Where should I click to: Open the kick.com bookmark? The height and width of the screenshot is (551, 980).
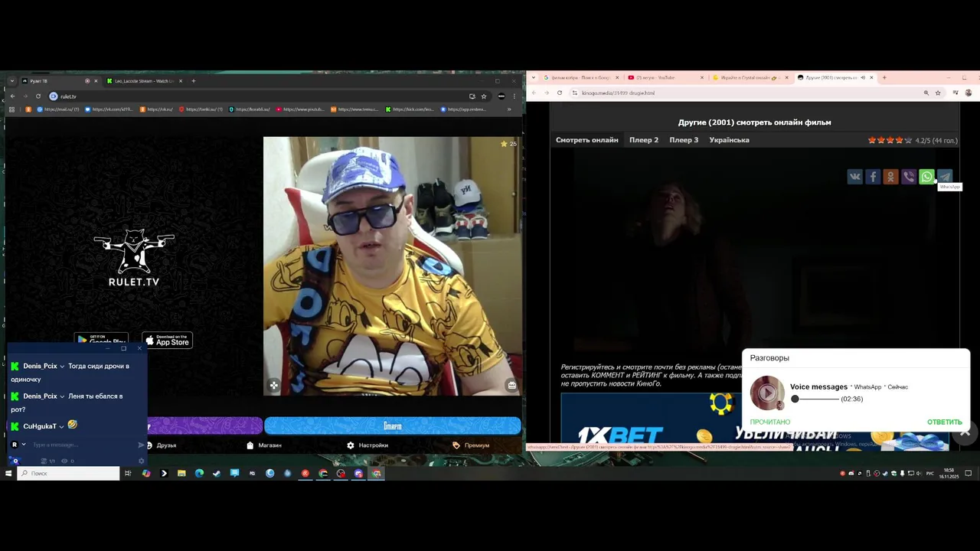tap(410, 109)
